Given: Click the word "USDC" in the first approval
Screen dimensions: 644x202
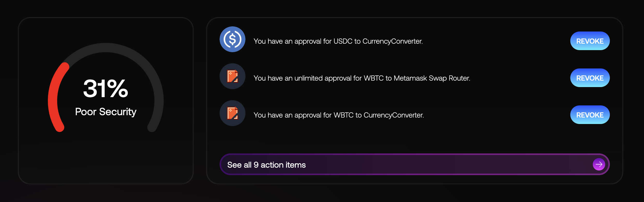Looking at the screenshot, I should (343, 41).
